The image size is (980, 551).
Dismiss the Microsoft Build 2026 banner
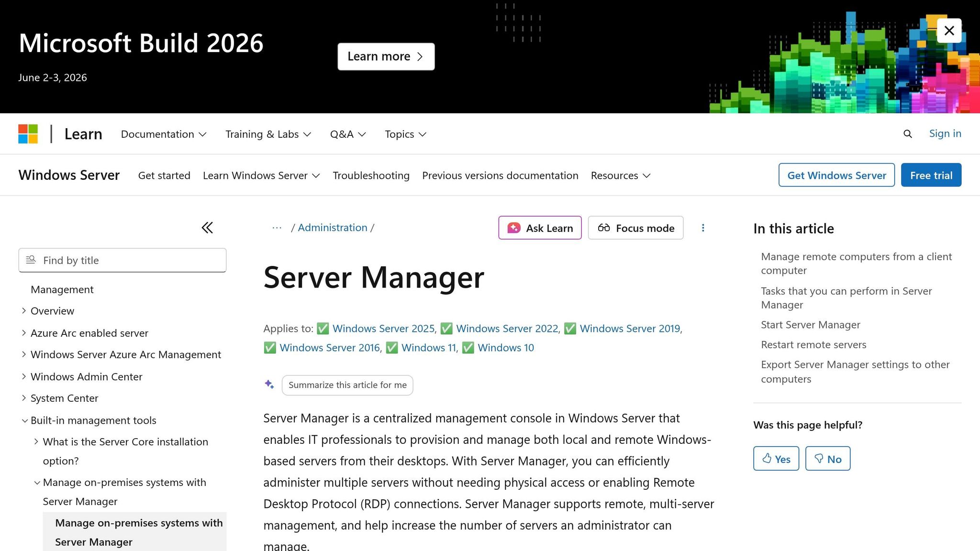(949, 30)
